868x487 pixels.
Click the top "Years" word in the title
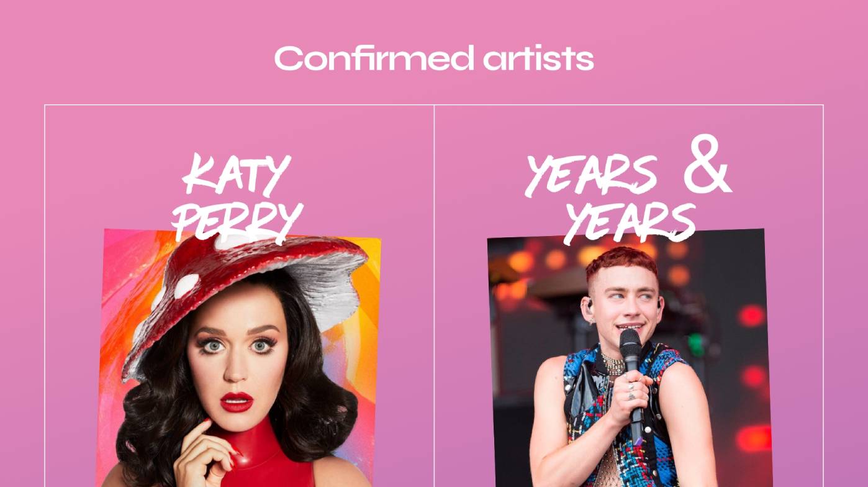coord(591,175)
